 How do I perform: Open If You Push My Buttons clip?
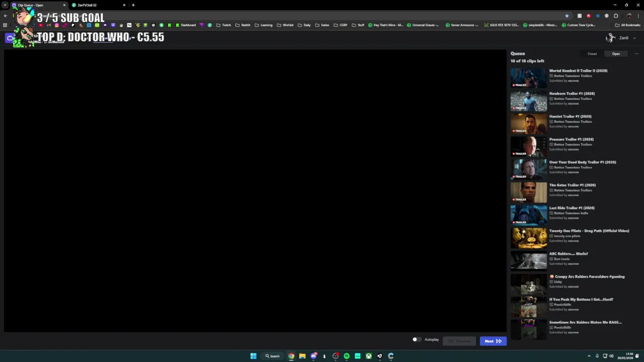tap(581, 299)
